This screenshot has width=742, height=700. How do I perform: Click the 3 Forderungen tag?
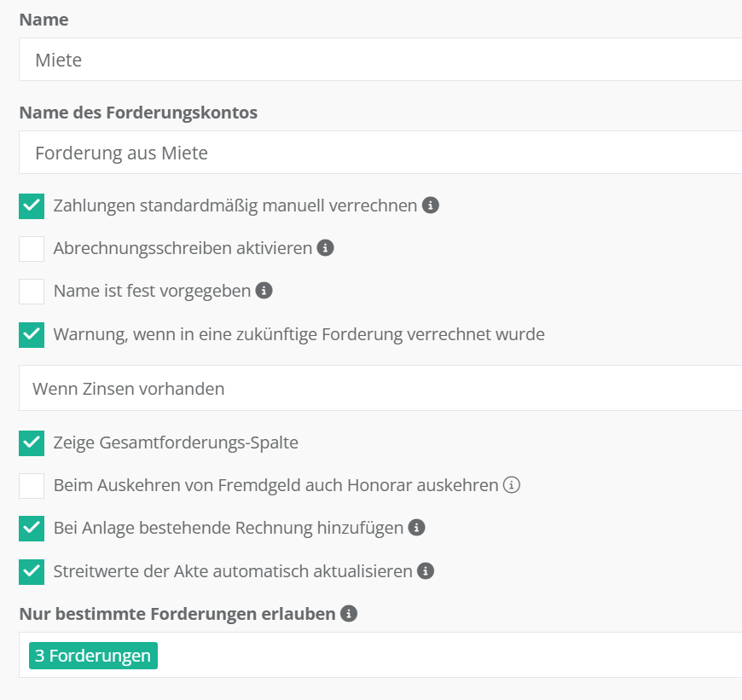(93, 656)
